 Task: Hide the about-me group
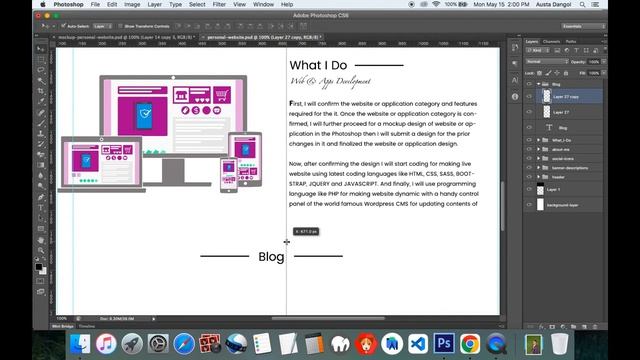point(529,149)
